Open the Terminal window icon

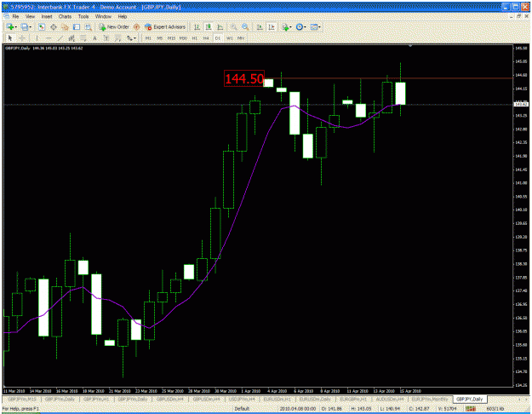coord(77,27)
